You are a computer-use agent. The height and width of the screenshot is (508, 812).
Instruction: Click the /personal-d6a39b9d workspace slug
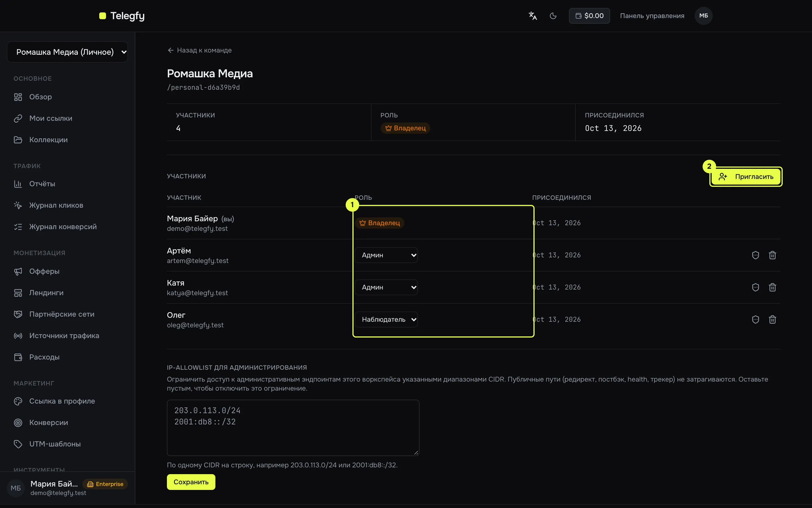203,87
